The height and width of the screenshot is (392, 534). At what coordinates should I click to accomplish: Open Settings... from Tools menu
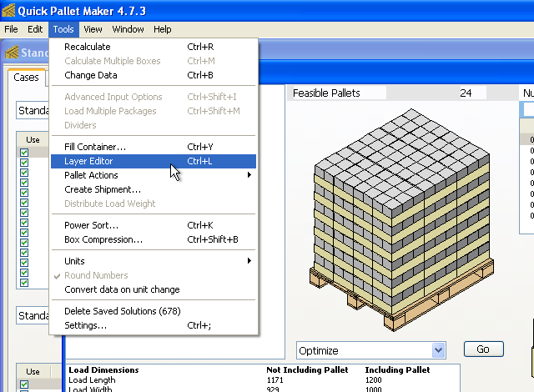[154, 325]
